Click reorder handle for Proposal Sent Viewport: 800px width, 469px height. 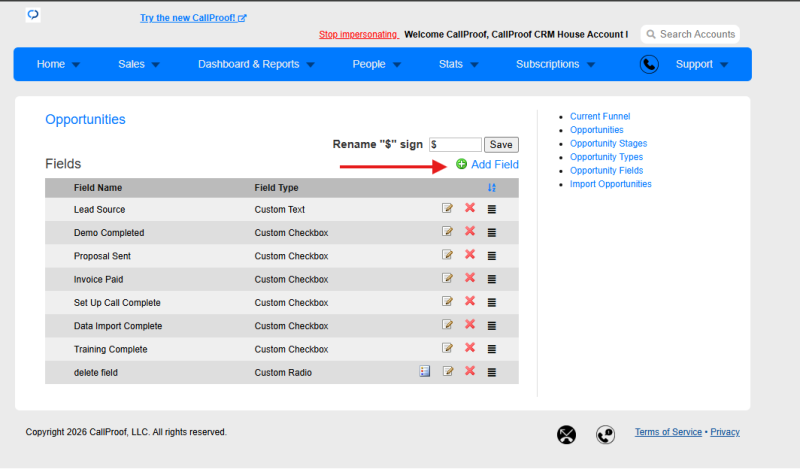tap(492, 256)
